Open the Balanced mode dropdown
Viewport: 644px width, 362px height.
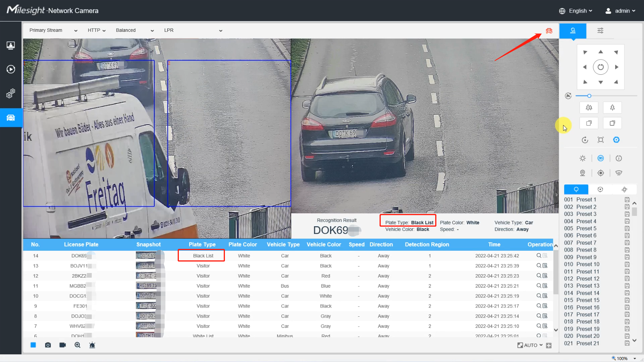tap(135, 30)
